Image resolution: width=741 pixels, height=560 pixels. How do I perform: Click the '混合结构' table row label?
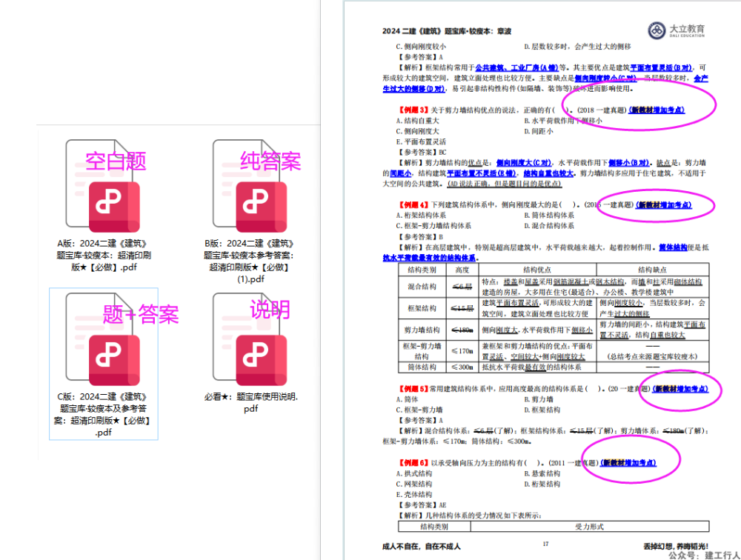[422, 287]
